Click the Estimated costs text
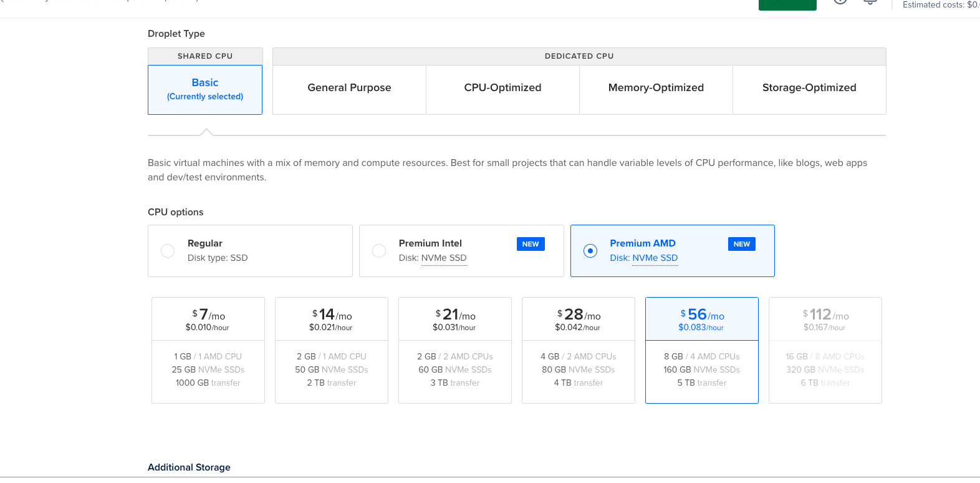This screenshot has width=980, height=483. [x=941, y=5]
